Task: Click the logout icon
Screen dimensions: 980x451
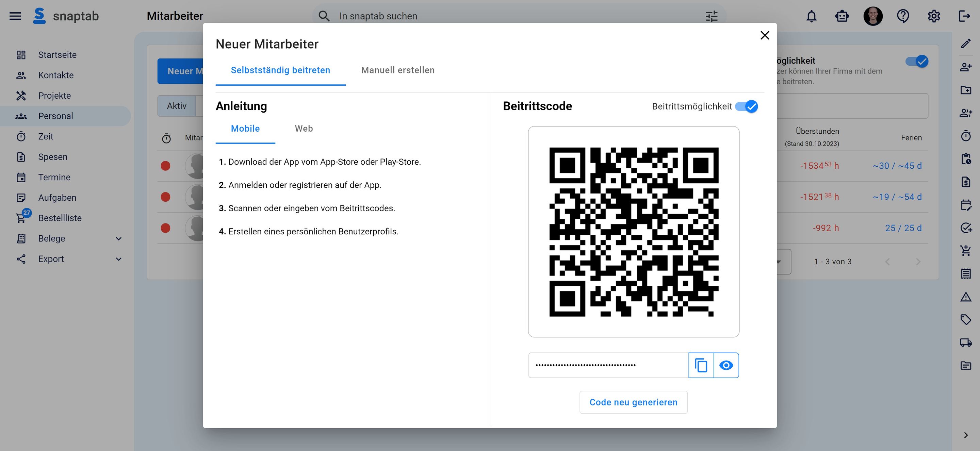Action: click(x=964, y=16)
